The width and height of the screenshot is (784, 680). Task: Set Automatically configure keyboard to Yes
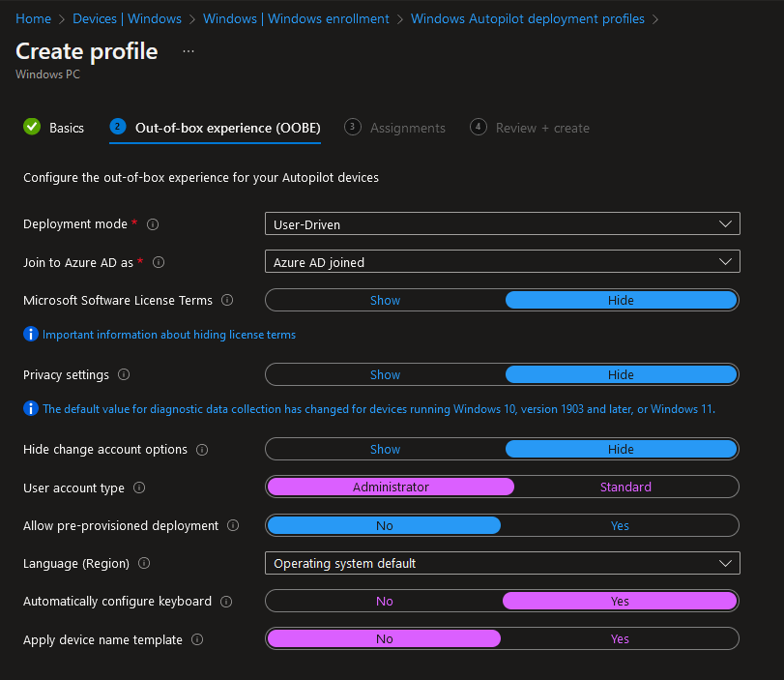click(x=620, y=601)
